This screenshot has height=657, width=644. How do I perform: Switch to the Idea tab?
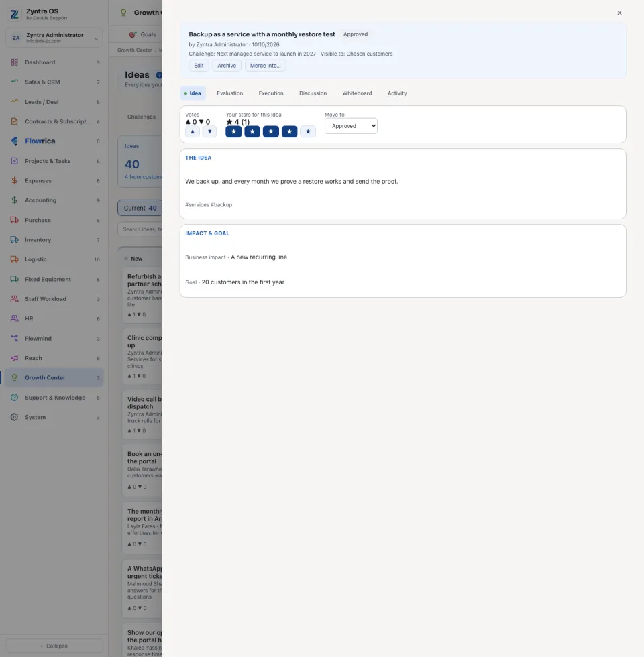[193, 93]
